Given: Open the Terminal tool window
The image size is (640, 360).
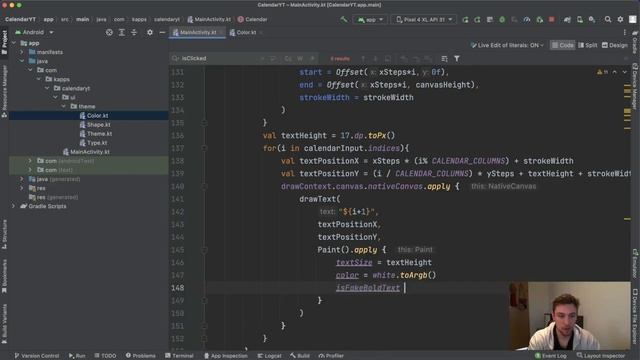Looking at the screenshot, I should click(x=179, y=356).
